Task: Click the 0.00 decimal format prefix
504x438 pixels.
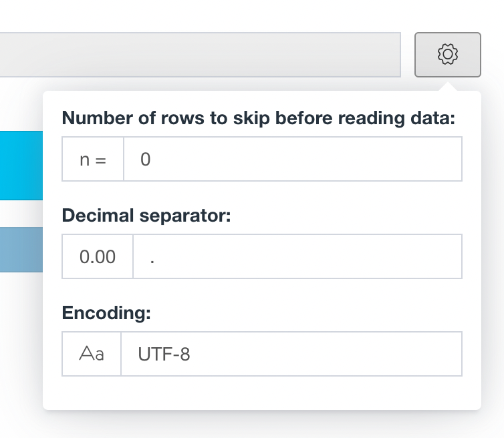Action: [x=98, y=256]
